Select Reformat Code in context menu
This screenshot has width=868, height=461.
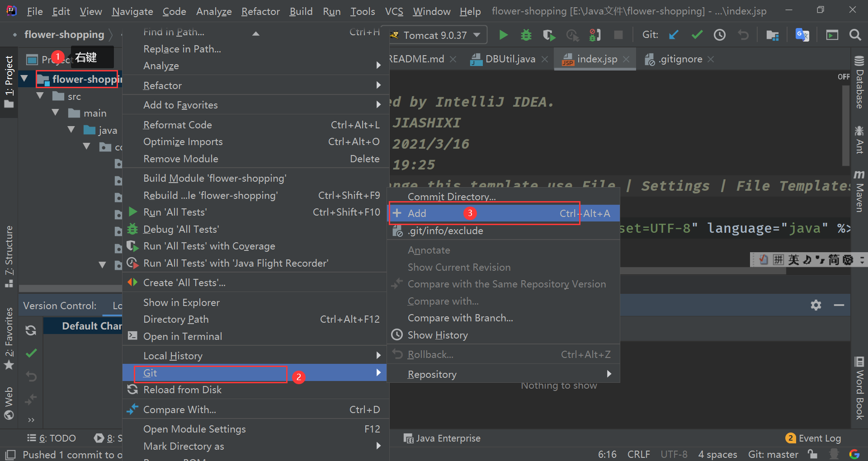coord(255,125)
